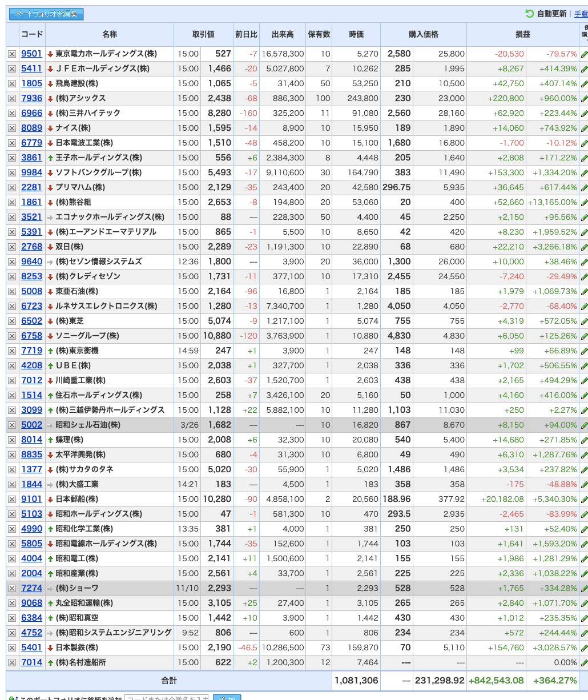
Task: Remove the 9101 日本郵船 row using the X icon
Action: click(x=12, y=499)
